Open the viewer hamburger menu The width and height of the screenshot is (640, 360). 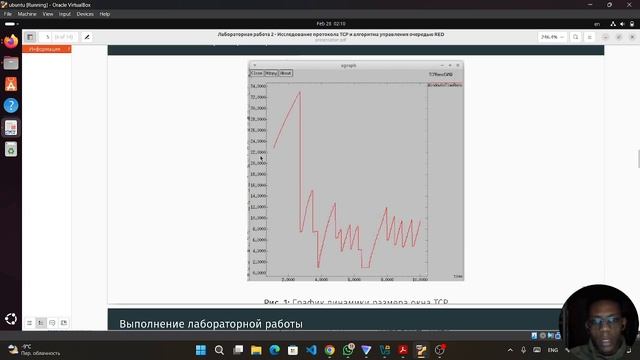pos(589,37)
